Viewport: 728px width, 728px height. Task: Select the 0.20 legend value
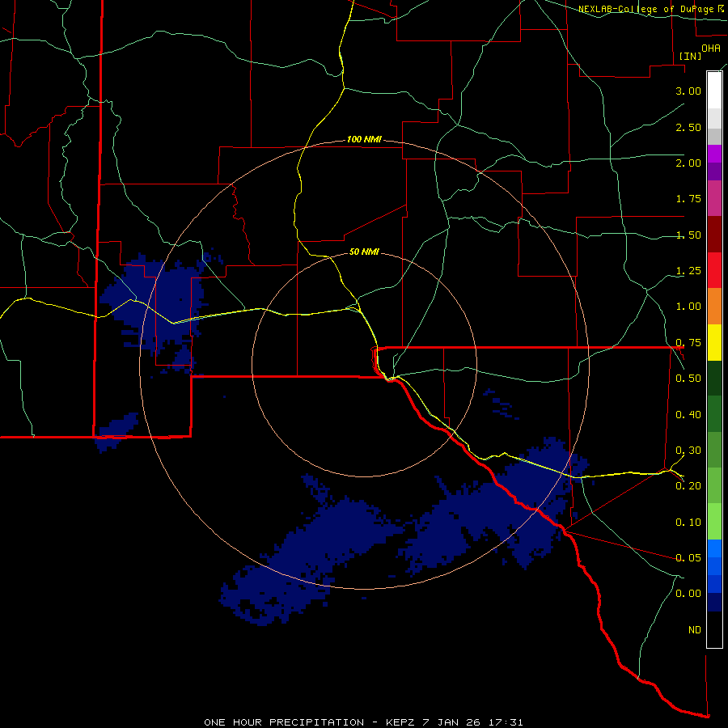click(688, 486)
